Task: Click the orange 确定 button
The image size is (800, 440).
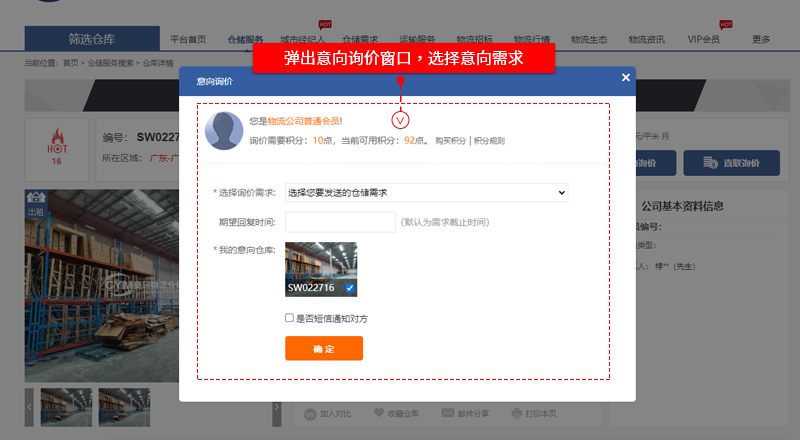Action: coord(323,348)
